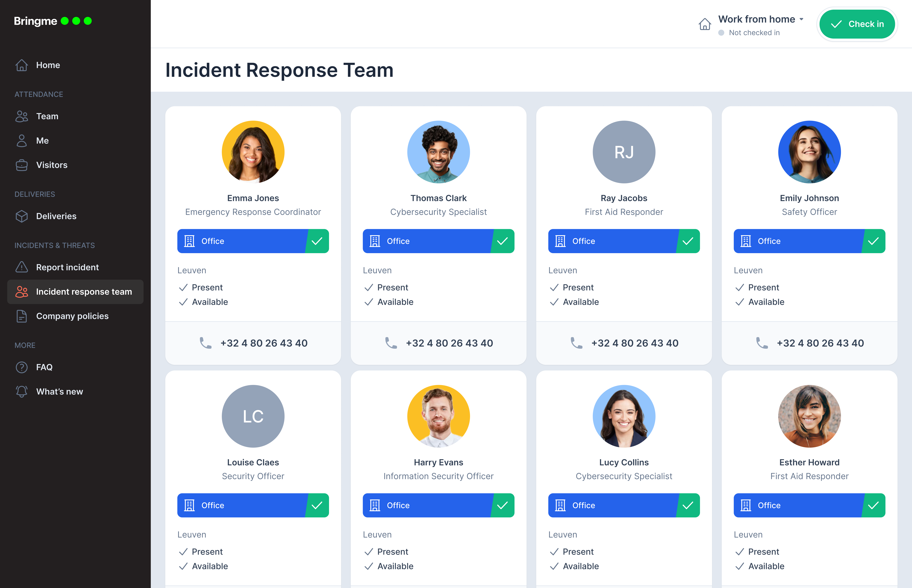Open Harry Evans's profile photo
912x588 pixels.
439,417
